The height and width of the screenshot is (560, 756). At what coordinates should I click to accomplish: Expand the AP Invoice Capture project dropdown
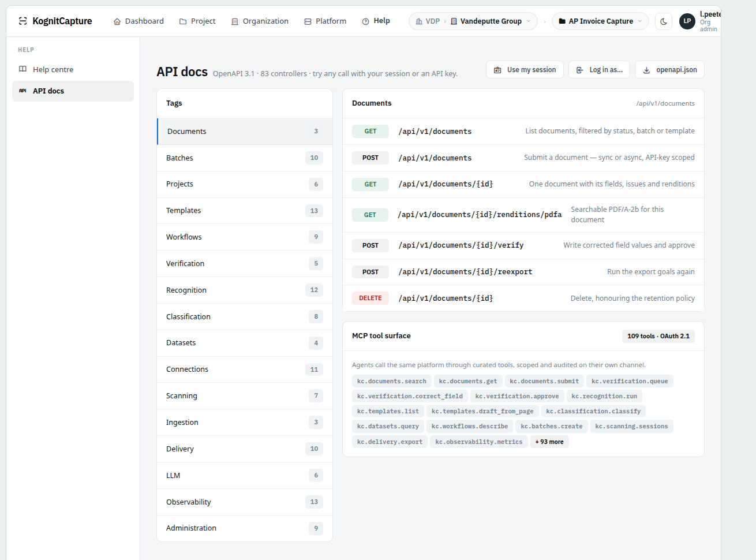[600, 21]
